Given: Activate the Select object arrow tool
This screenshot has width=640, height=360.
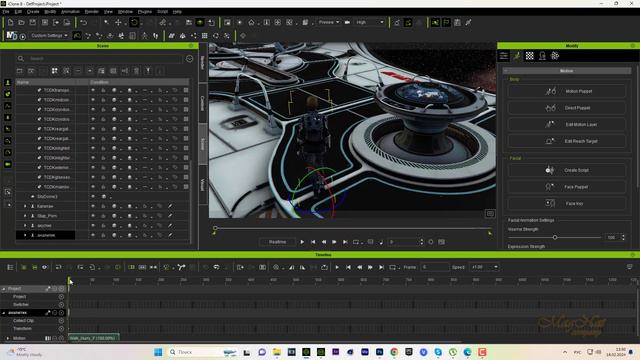Looking at the screenshot, I should [107, 22].
